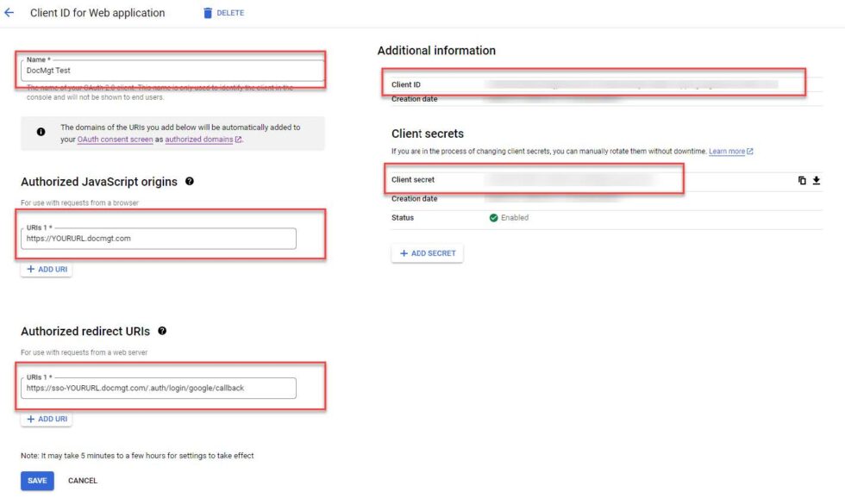
Task: Click ADD URI under Authorized JavaScript origins
Action: [x=47, y=269]
